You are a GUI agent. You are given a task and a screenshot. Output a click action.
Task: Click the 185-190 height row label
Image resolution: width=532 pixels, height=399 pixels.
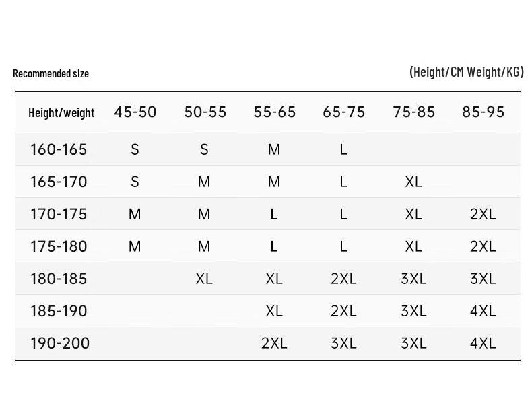(59, 311)
